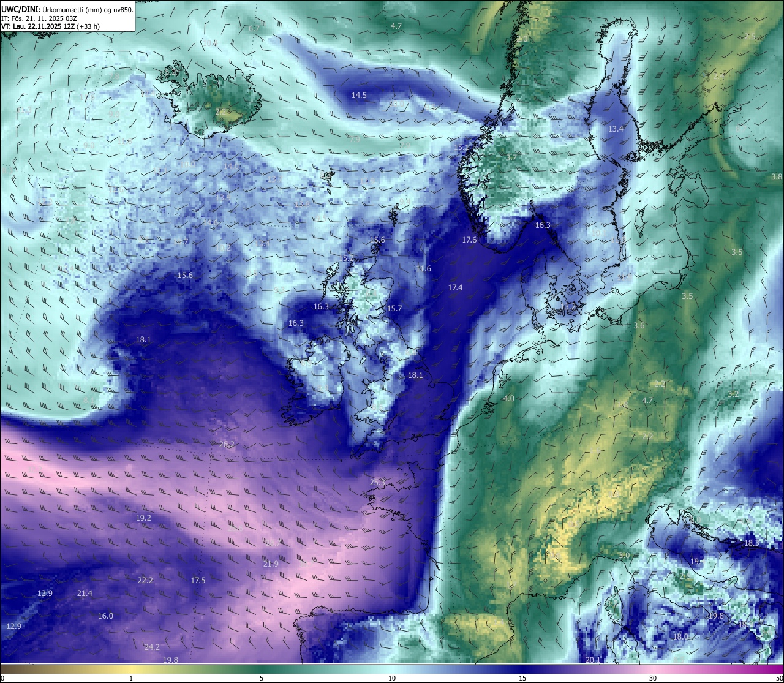Click the 26.2 value southwest of Ireland
Viewport: 784px width, 683px height.
(x=227, y=445)
